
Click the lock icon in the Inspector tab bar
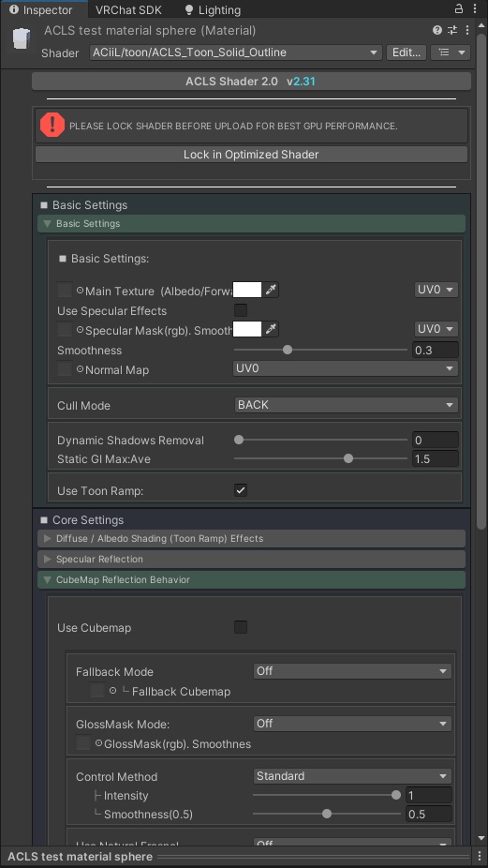tap(459, 8)
